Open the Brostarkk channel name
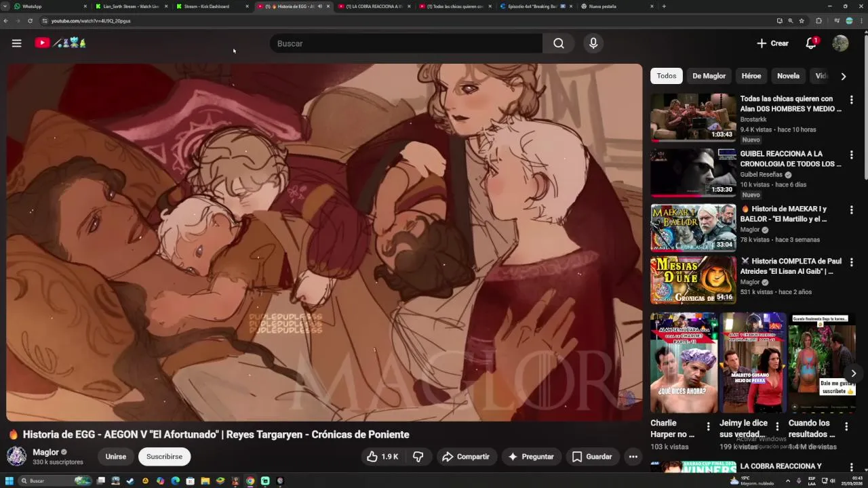 (753, 119)
